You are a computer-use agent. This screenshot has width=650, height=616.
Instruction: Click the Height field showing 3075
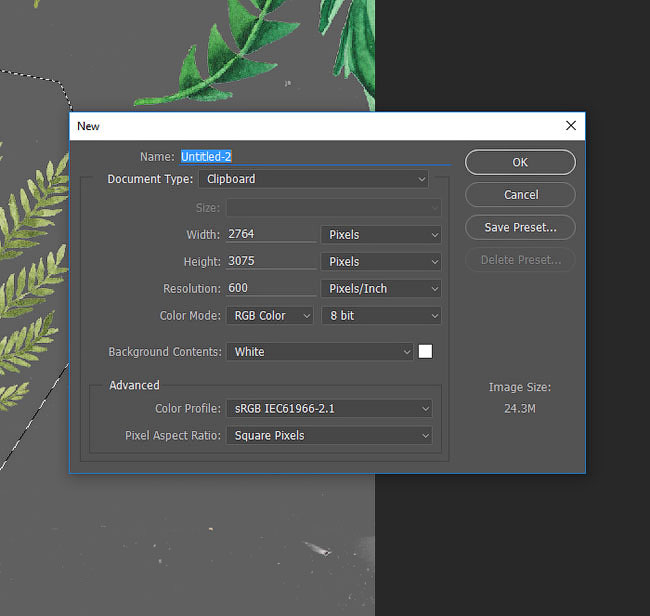271,261
